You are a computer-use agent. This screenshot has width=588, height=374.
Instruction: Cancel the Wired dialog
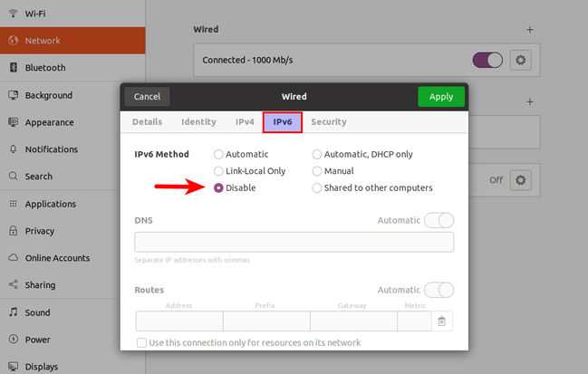click(x=147, y=97)
